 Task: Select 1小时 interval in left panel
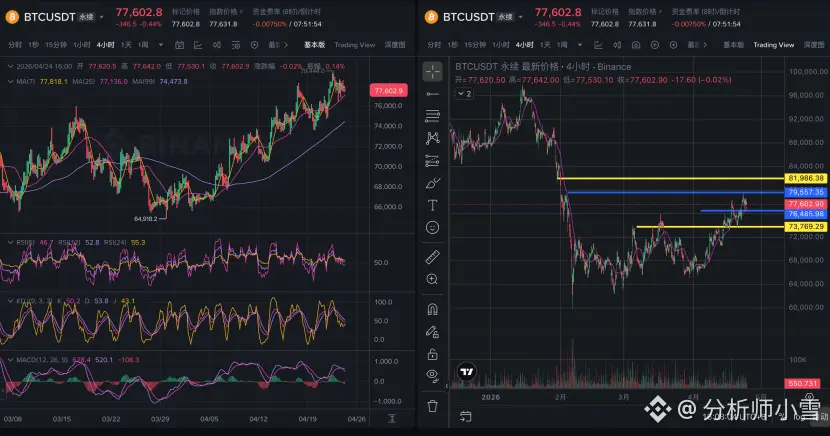coord(82,45)
